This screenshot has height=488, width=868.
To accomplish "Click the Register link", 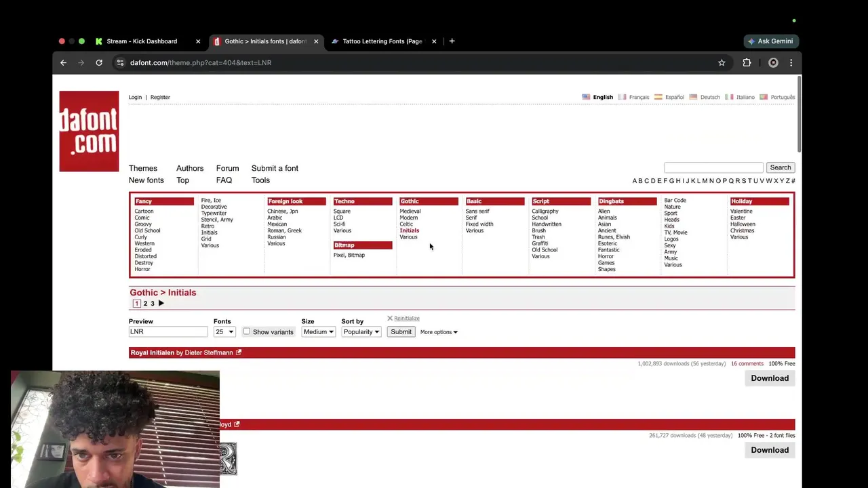I will point(160,97).
